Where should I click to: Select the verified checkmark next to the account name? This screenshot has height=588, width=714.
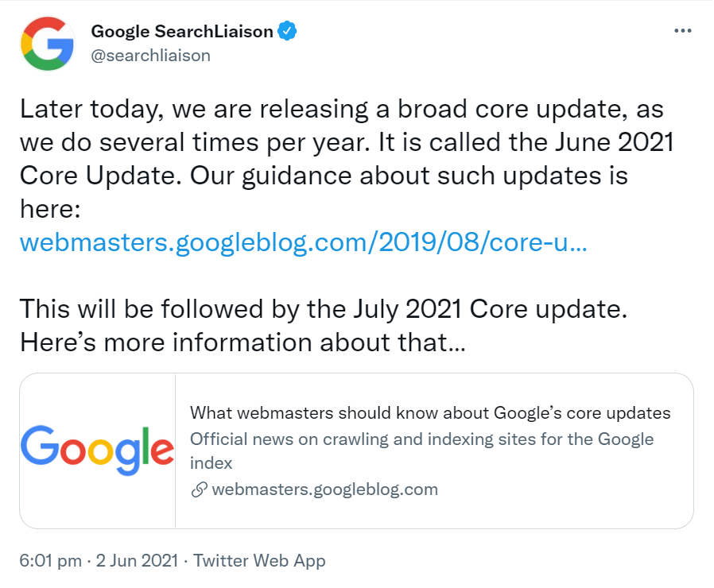point(286,30)
